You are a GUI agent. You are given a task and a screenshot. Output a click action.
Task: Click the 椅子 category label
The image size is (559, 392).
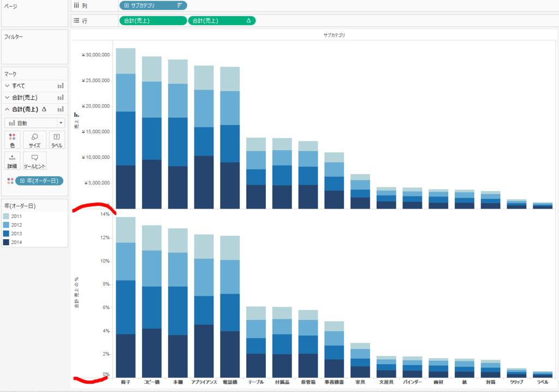[x=126, y=382]
